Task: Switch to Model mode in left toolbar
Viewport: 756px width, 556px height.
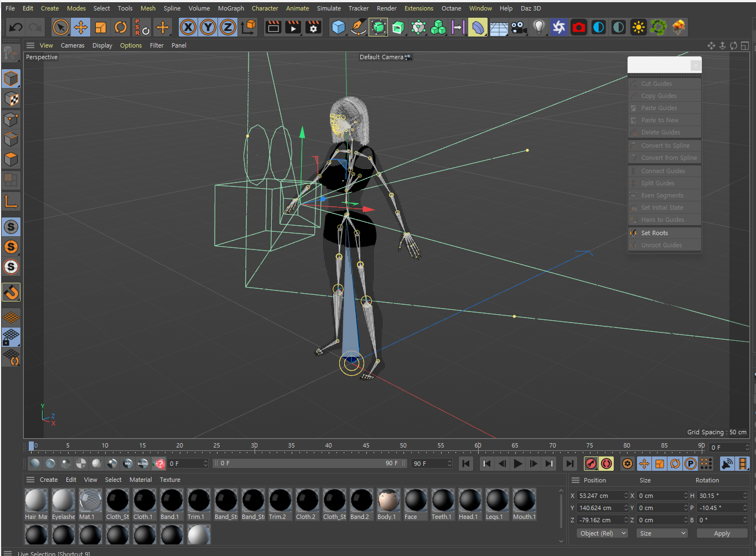Action: (11, 79)
